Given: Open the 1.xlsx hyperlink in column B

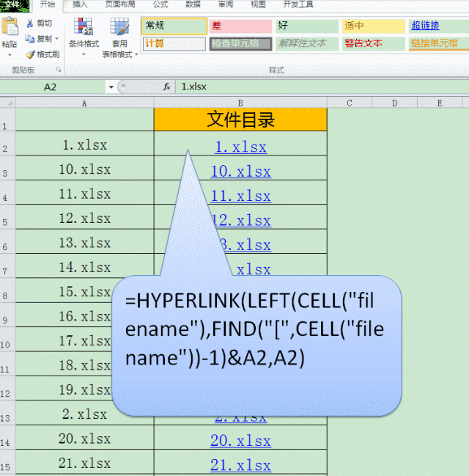Looking at the screenshot, I should pos(240,147).
